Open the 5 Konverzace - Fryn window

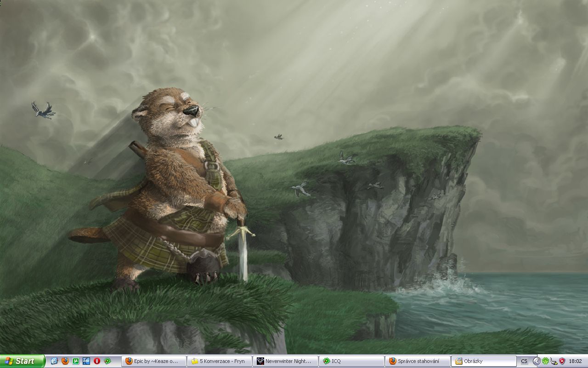(220, 361)
